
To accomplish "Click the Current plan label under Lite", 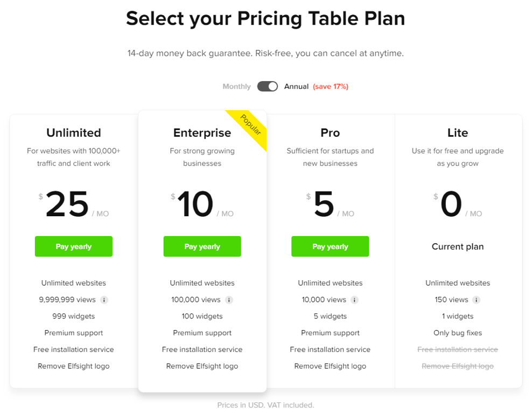I will click(458, 247).
